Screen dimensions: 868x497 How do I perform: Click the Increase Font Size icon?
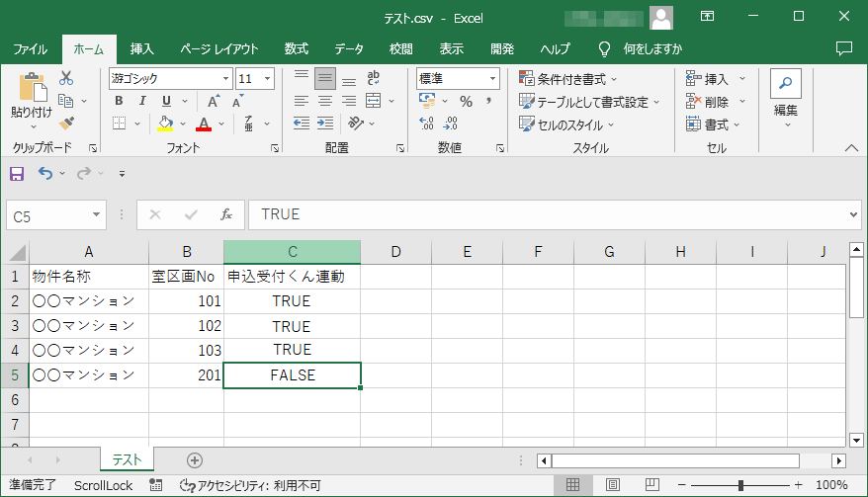[x=214, y=101]
